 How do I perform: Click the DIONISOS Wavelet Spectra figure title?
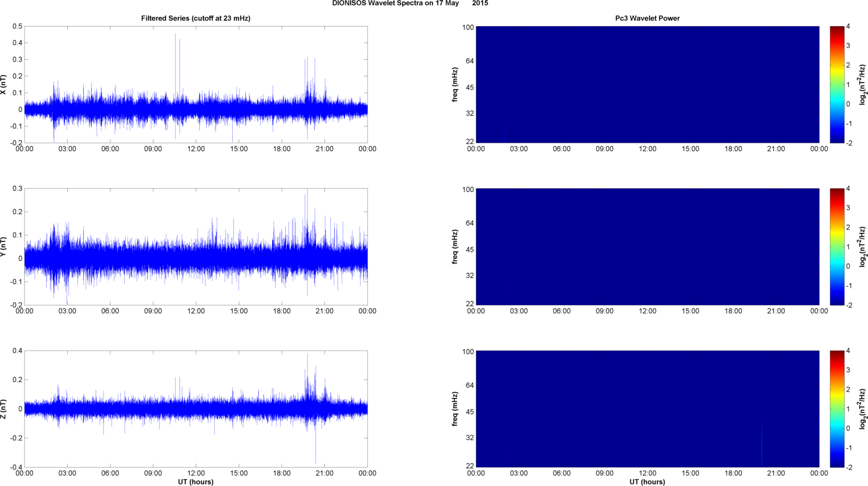coord(410,3)
